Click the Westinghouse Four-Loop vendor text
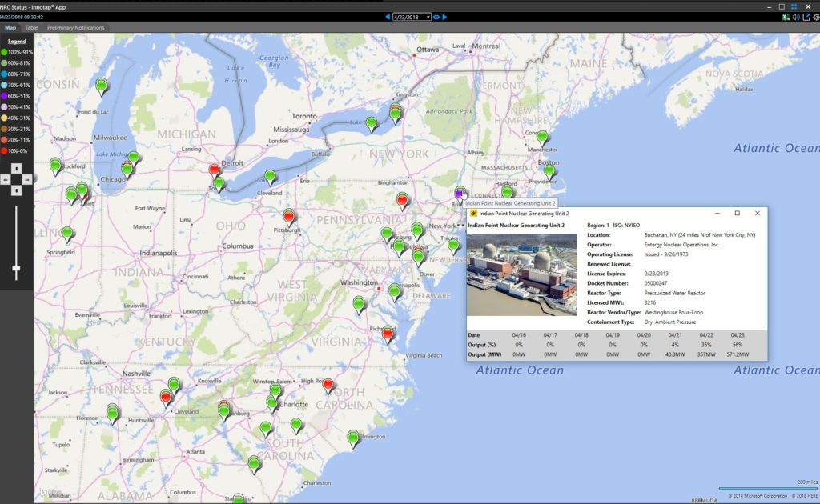820x504 pixels. point(673,313)
